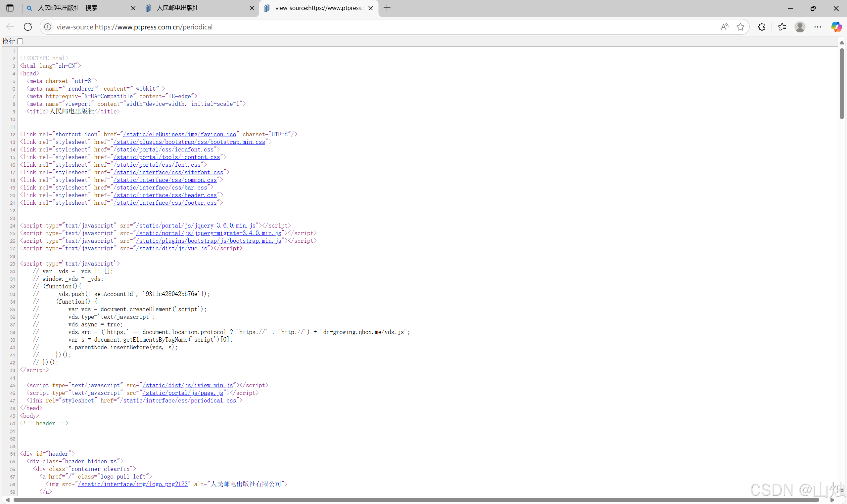Close the second 人民邮电出版社 tab

(x=252, y=8)
